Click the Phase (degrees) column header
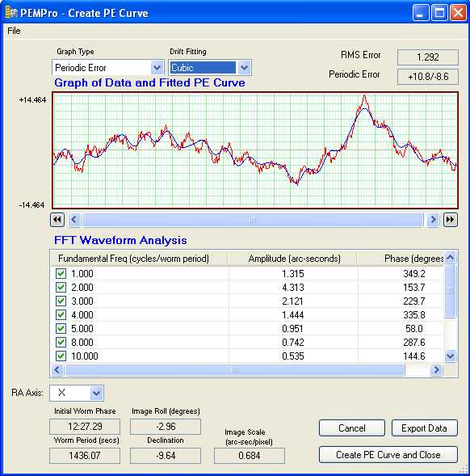 [x=401, y=259]
